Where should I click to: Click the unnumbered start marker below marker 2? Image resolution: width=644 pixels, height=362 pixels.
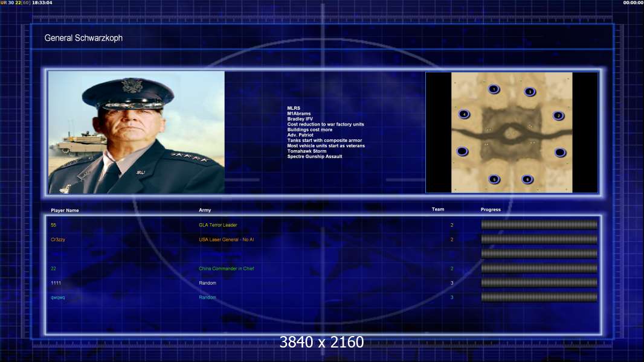(x=560, y=153)
